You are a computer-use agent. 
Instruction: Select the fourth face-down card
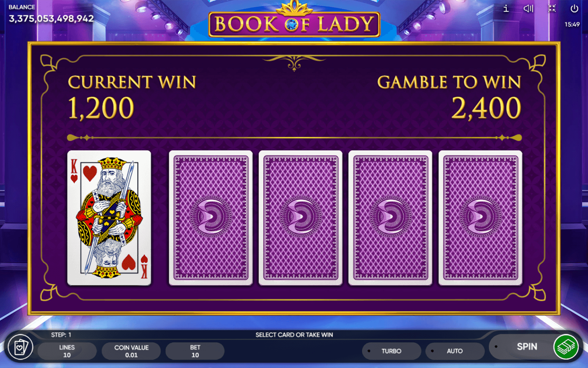480,218
